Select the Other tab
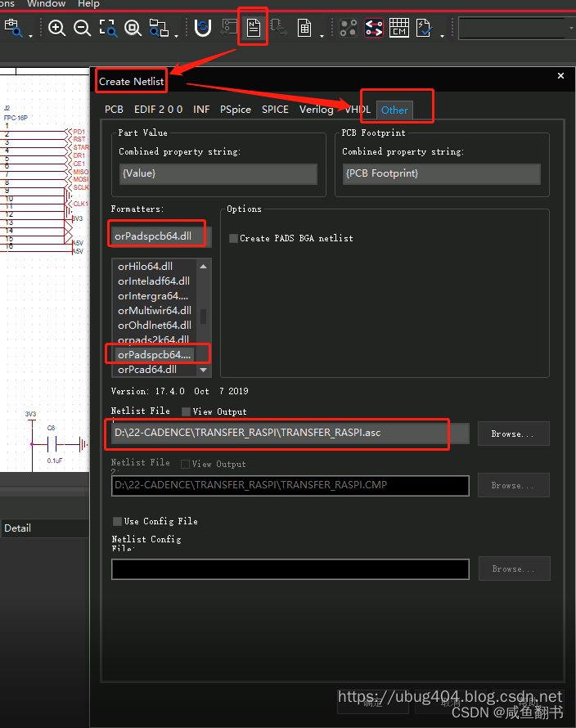Screen dimensions: 576x728 pos(394,110)
